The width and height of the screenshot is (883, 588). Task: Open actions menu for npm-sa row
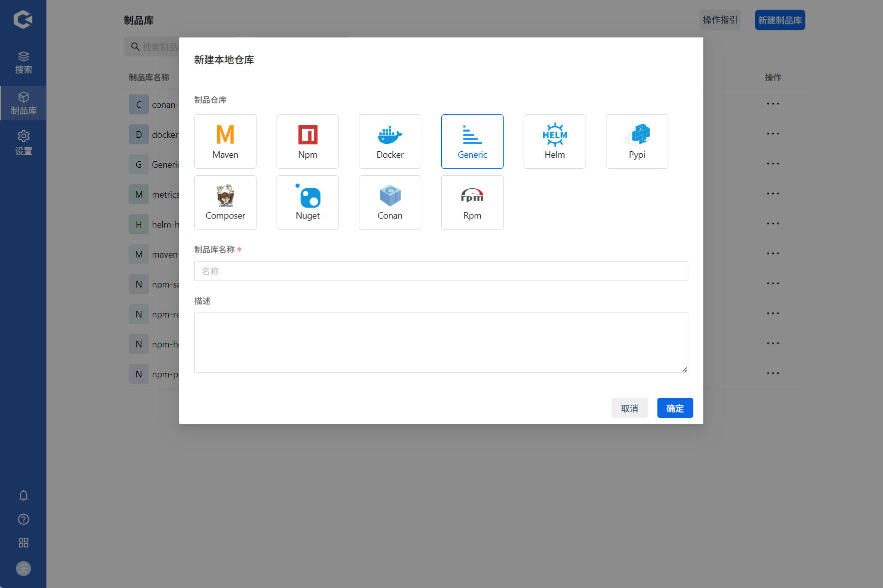point(773,284)
